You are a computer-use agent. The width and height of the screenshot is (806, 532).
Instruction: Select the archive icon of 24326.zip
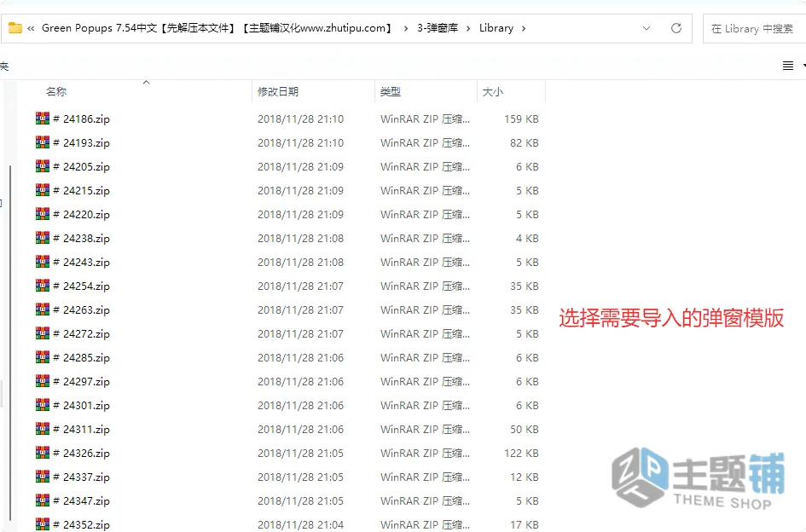point(43,453)
